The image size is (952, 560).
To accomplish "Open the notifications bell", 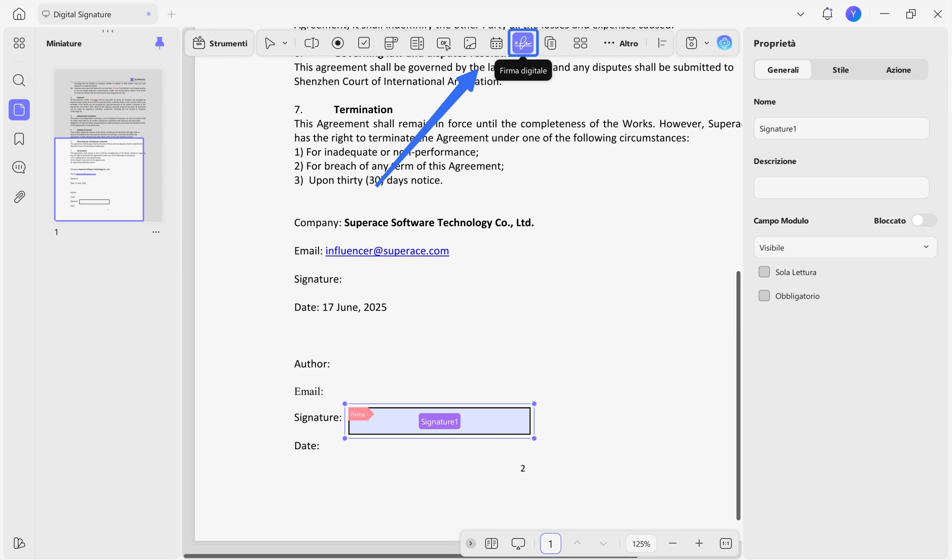I will pyautogui.click(x=827, y=14).
